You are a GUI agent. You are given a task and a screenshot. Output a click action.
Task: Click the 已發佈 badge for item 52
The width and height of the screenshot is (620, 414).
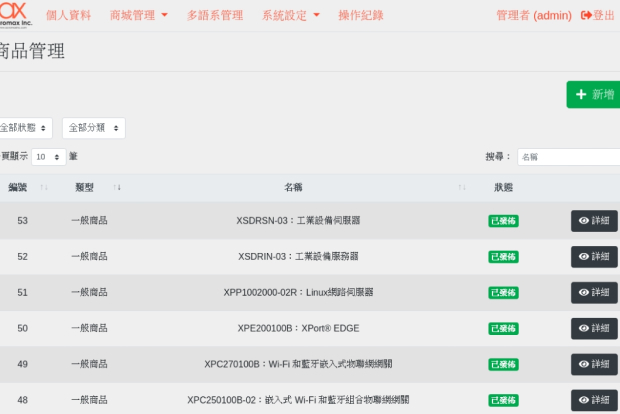(503, 257)
